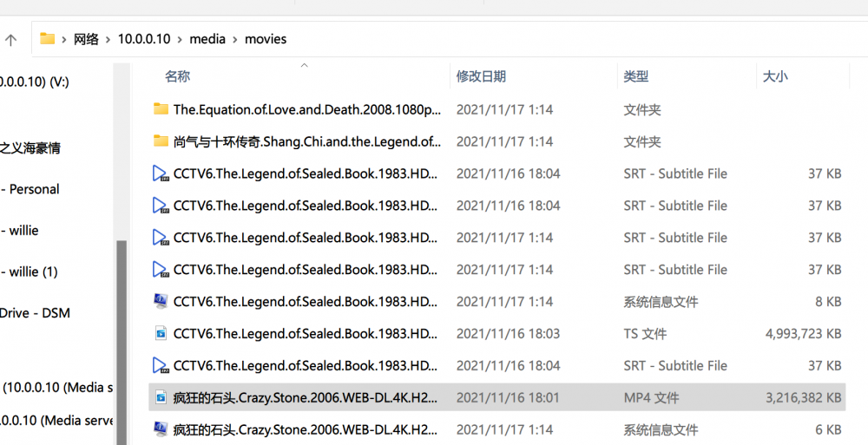
Task: Click the 3,216,382 KB size cell
Action: (803, 397)
